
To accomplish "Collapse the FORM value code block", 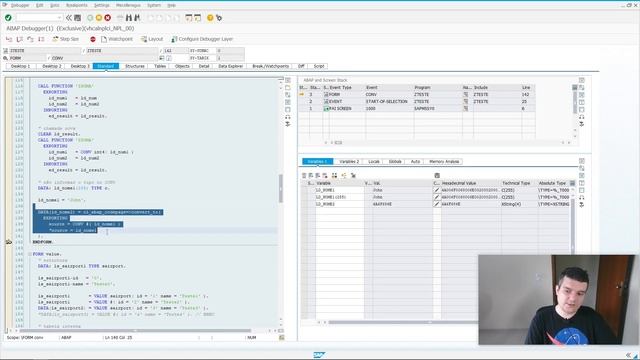I will [x=30, y=254].
